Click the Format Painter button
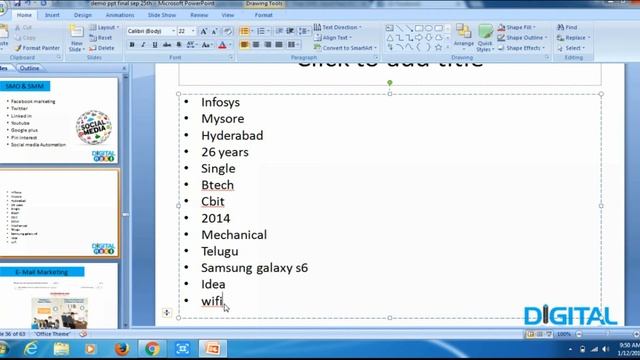Screen dimensions: 640x360 [37, 48]
